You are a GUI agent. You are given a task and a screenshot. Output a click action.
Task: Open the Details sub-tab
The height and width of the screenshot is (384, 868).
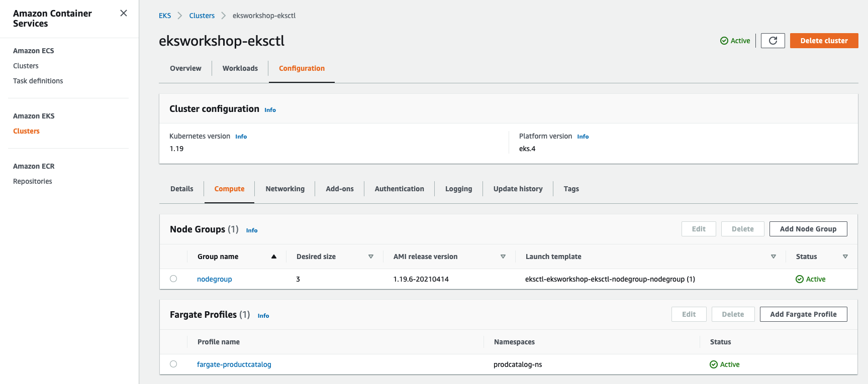[182, 189]
